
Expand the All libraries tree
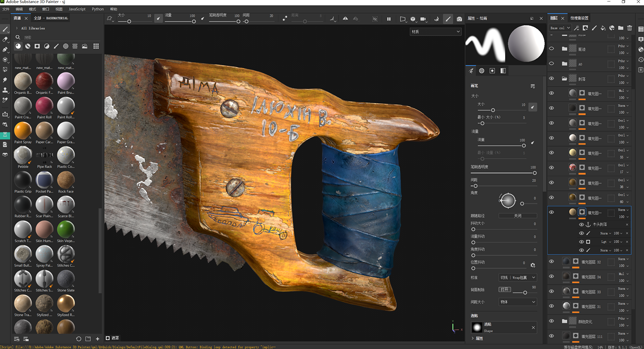tap(17, 28)
